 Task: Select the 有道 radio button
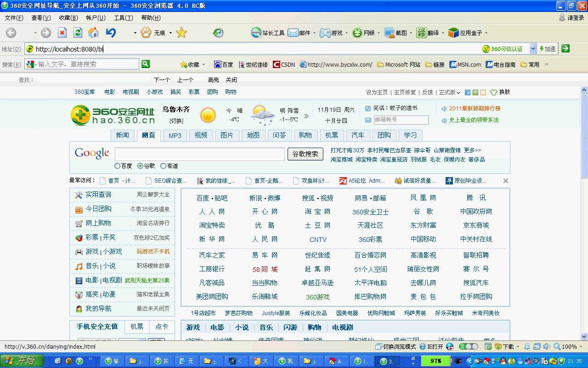coord(163,166)
